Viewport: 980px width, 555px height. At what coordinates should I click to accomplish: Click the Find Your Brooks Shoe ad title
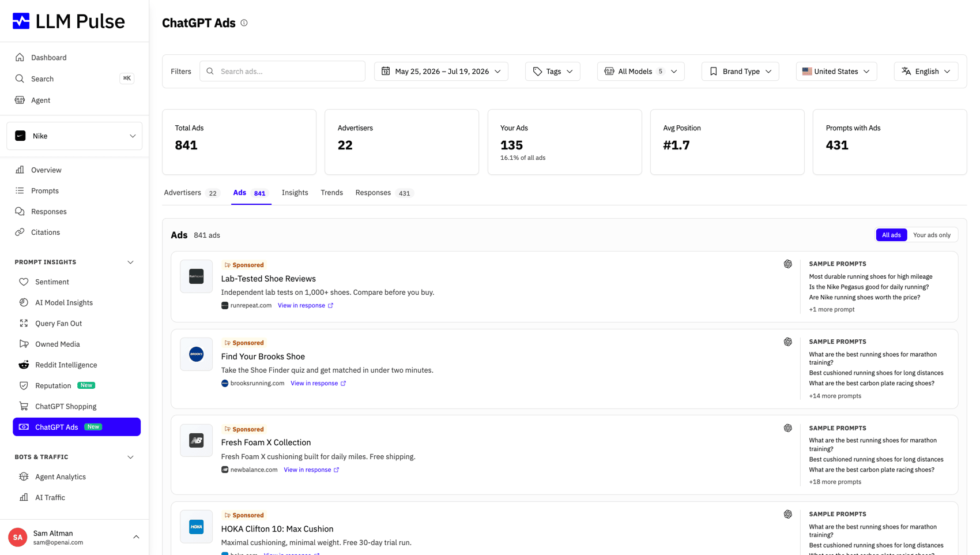point(263,357)
